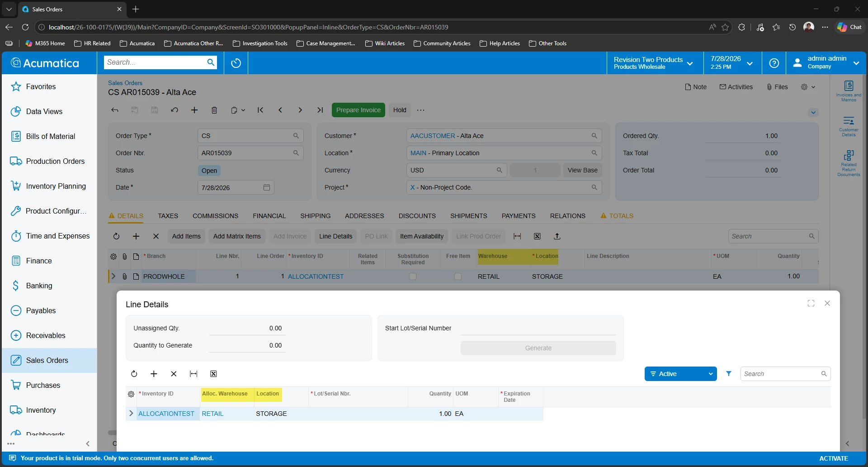The image size is (868, 467).
Task: Switch to the Commissions tab
Action: click(215, 216)
